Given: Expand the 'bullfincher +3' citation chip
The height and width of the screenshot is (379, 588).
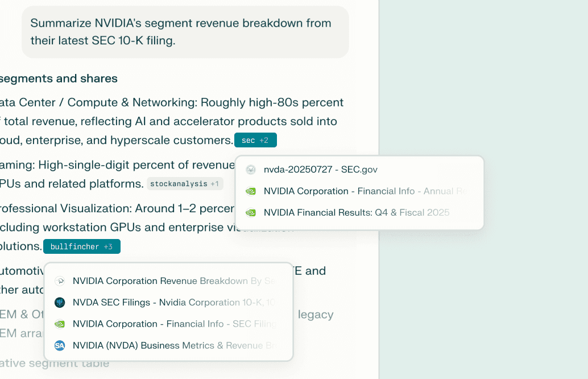Looking at the screenshot, I should [x=82, y=246].
